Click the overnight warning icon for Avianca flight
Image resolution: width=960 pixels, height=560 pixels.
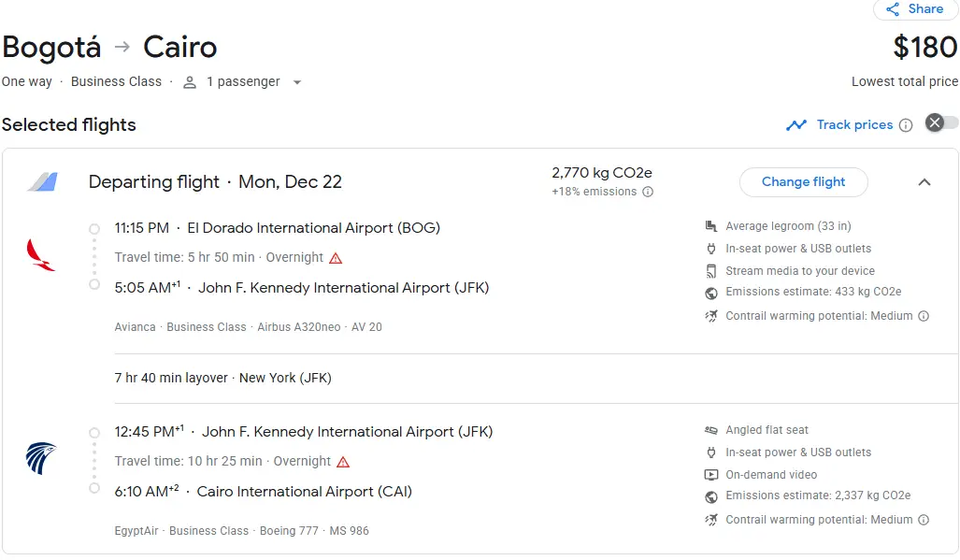tap(336, 258)
